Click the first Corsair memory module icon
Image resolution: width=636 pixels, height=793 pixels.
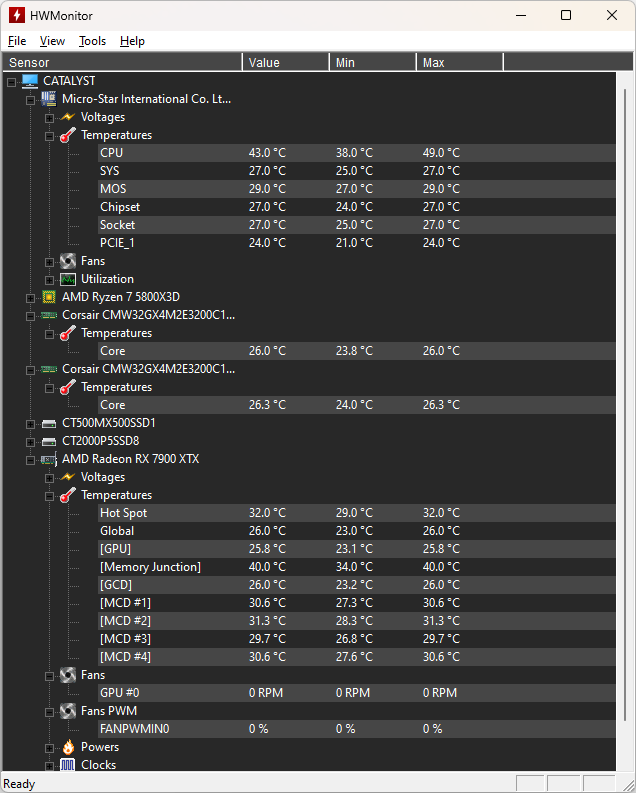pyautogui.click(x=49, y=315)
